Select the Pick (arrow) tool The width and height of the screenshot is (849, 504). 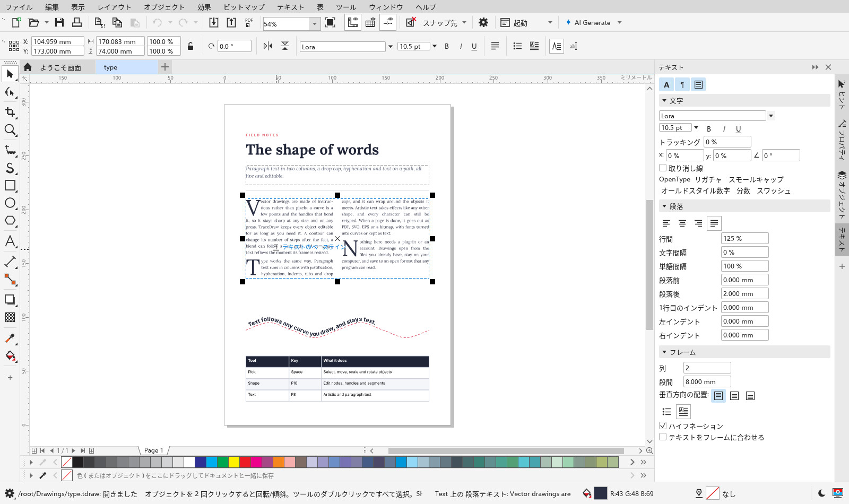(x=10, y=74)
